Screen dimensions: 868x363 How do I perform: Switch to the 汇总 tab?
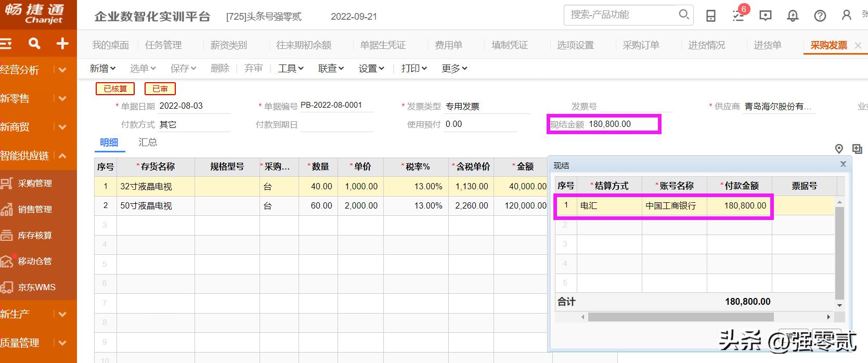148,142
